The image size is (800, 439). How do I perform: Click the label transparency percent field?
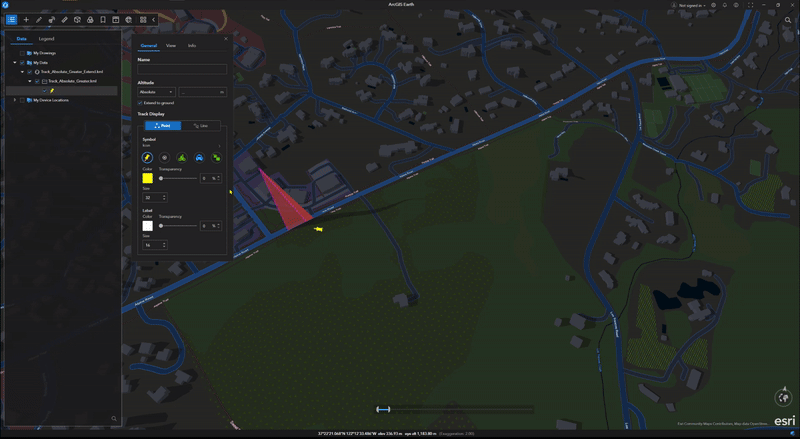(211, 226)
